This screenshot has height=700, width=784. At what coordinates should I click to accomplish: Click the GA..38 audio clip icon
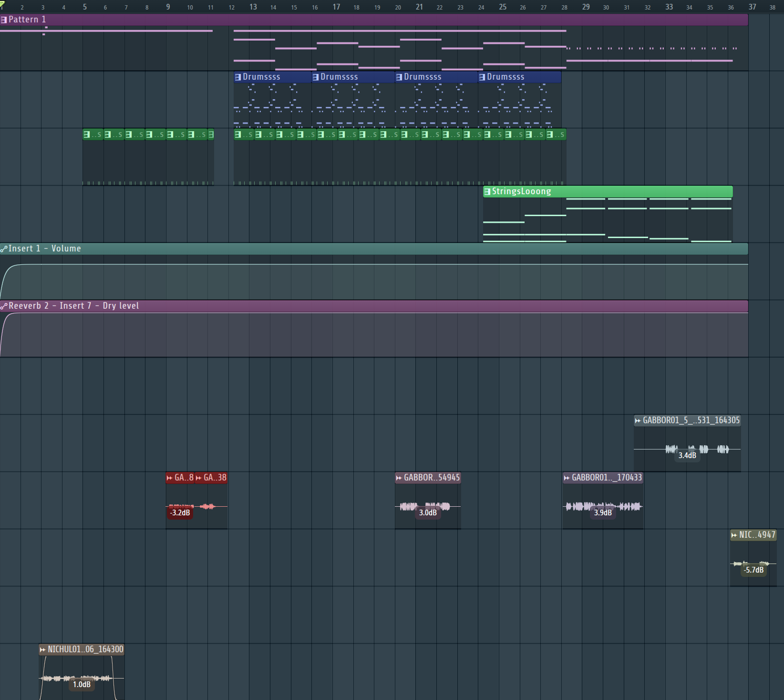[x=198, y=478]
